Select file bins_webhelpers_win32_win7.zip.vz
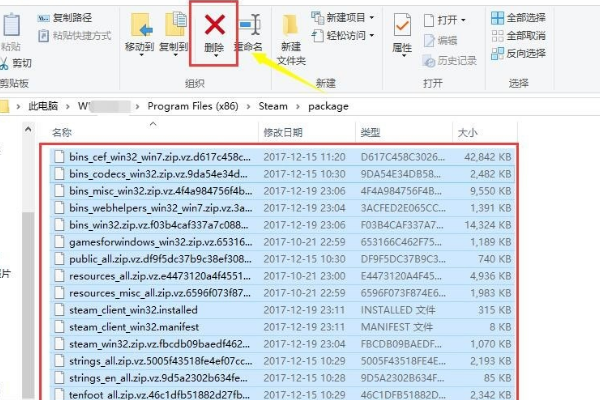Viewport: 600px width, 400px height. pos(282,208)
